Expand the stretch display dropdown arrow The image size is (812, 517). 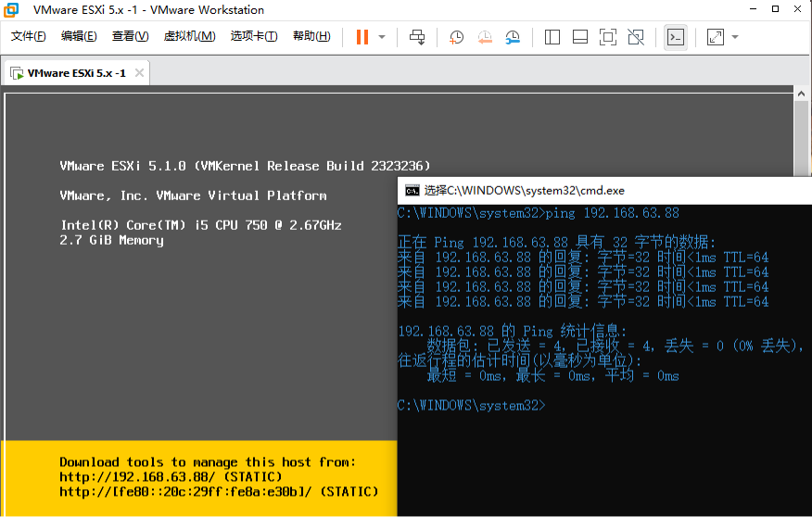coord(735,37)
